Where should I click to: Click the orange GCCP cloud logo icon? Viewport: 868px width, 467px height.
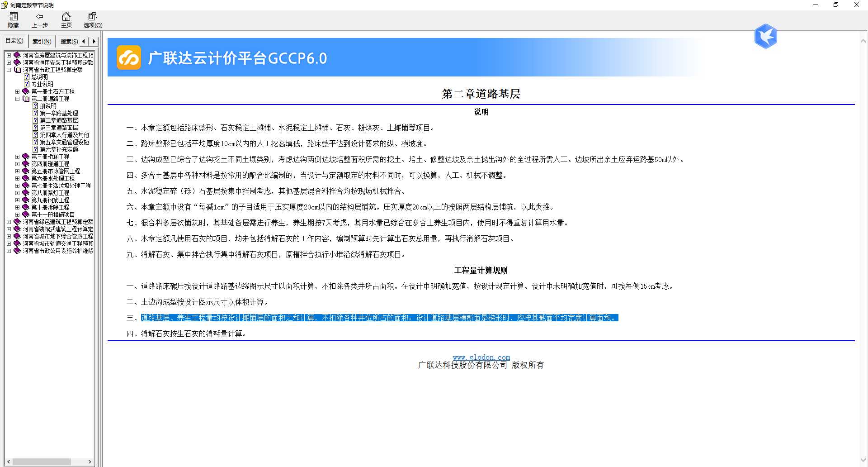point(129,58)
